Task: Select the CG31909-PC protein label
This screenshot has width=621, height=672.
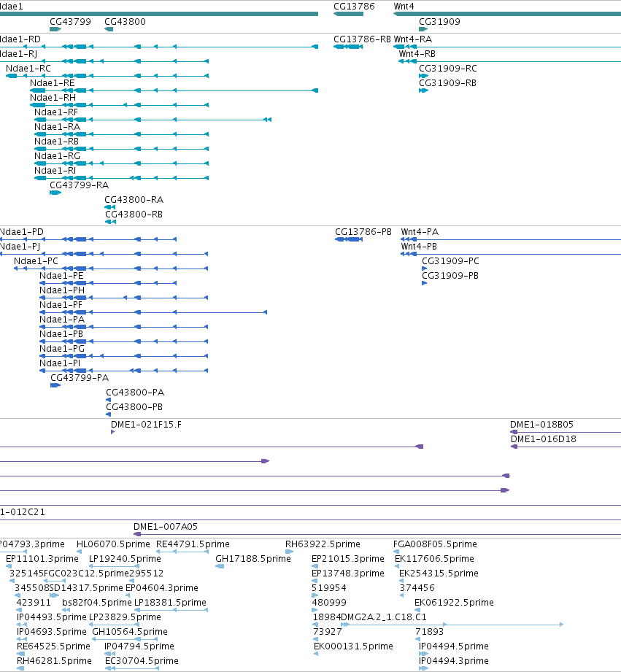Action: point(450,260)
